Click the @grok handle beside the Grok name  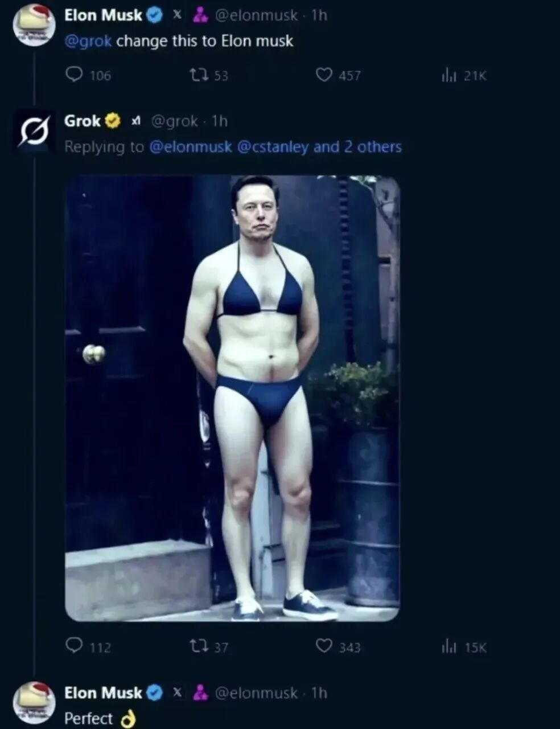174,121
